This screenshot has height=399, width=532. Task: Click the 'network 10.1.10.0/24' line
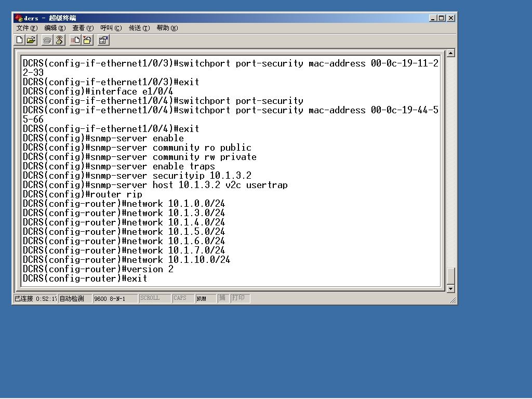(x=127, y=260)
